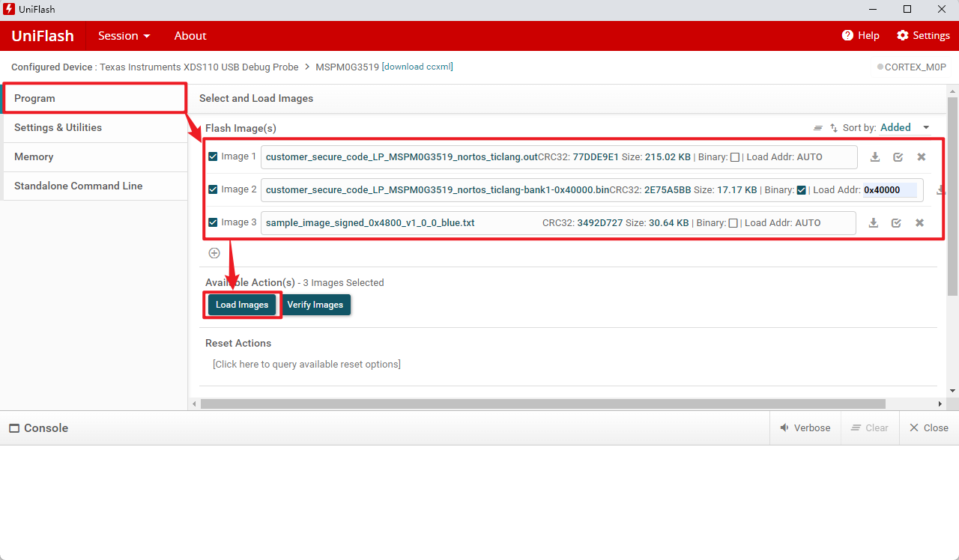Click the verify icon for Image 3
This screenshot has width=959, height=560.
pos(896,223)
